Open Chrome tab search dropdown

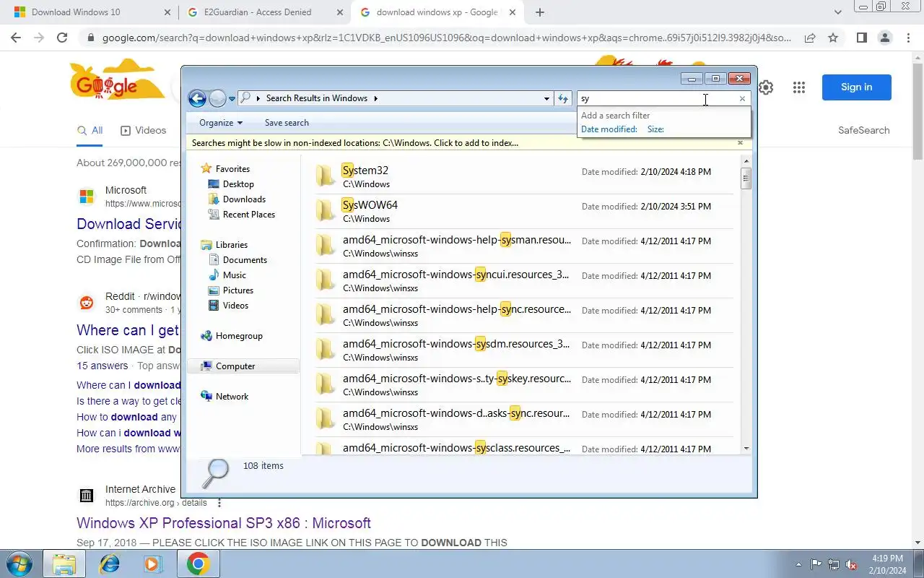(837, 12)
